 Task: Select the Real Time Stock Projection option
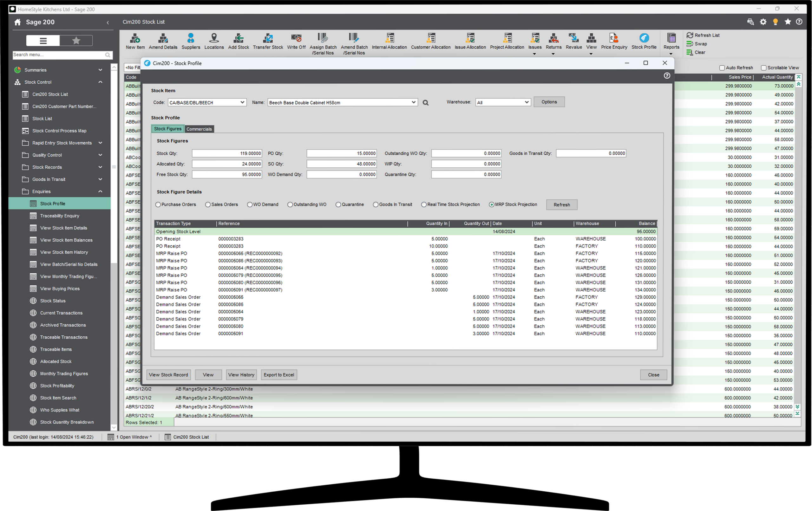click(424, 204)
